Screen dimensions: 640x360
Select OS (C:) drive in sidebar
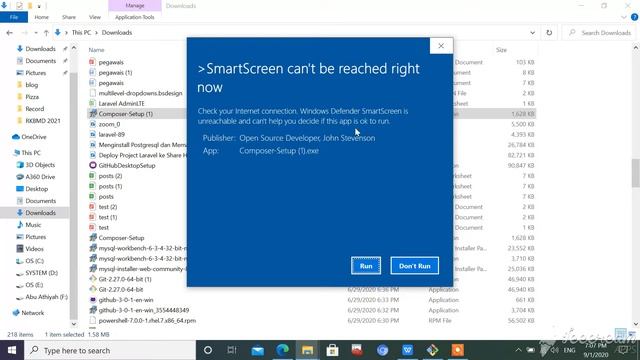[x=34, y=261]
